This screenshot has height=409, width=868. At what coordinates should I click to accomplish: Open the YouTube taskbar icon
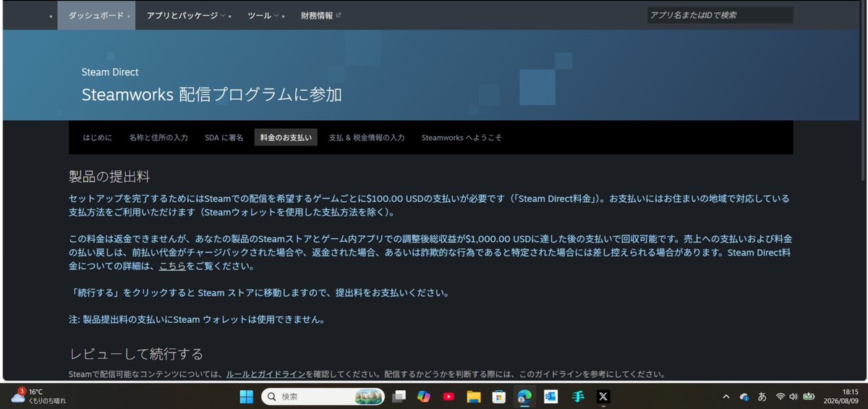click(448, 397)
